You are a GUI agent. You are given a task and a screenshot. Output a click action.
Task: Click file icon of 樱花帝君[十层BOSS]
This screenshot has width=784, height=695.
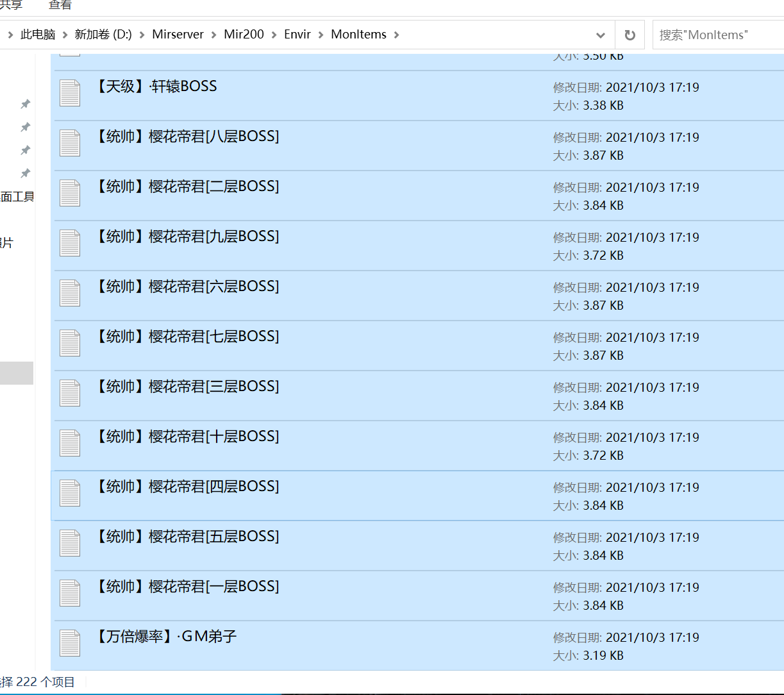pos(70,444)
